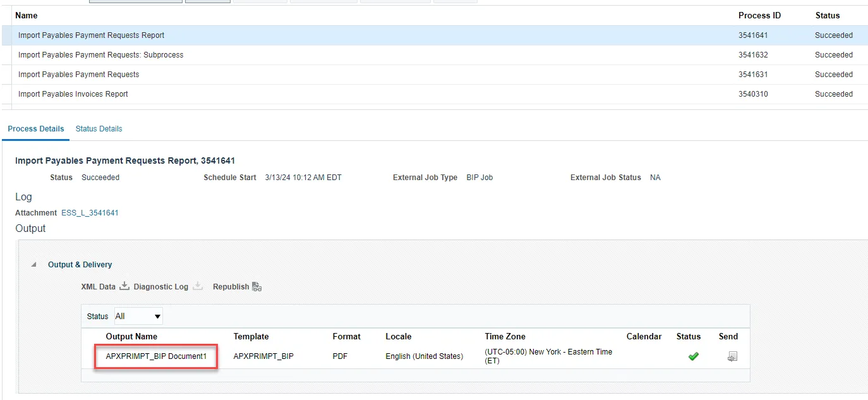Click the Diagnostic Log download icon
The image size is (868, 400).
(x=198, y=286)
